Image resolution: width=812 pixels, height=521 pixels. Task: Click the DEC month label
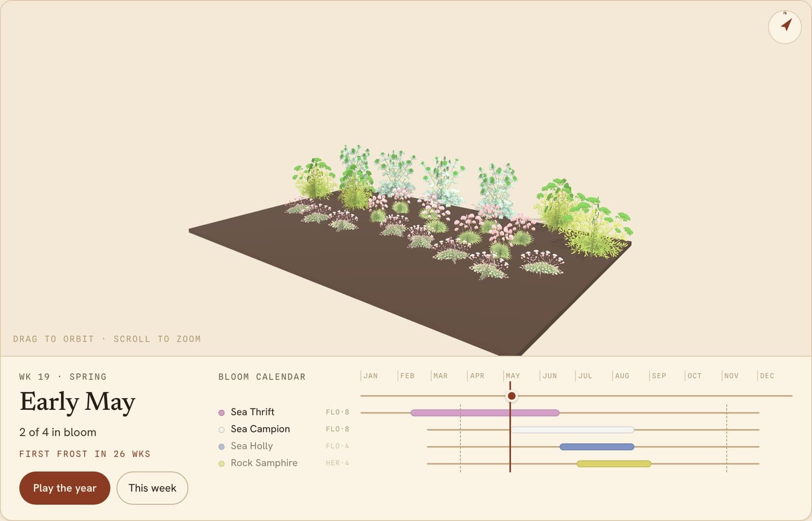coord(767,376)
